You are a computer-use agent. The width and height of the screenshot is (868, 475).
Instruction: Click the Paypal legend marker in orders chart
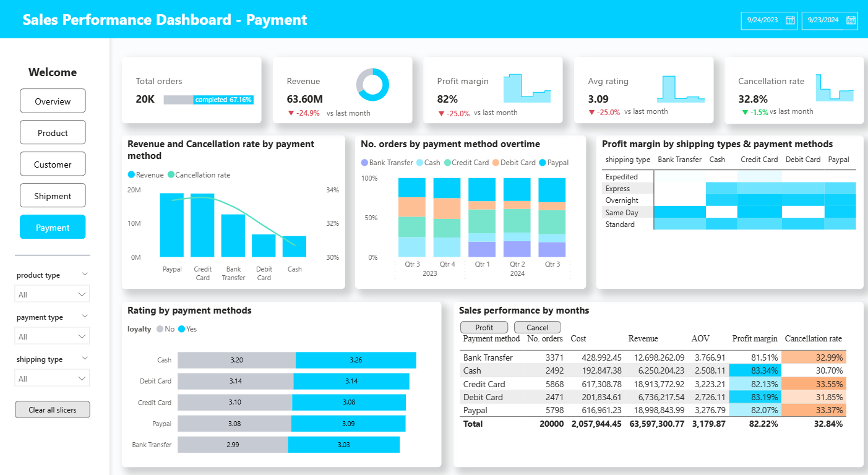[x=543, y=163]
